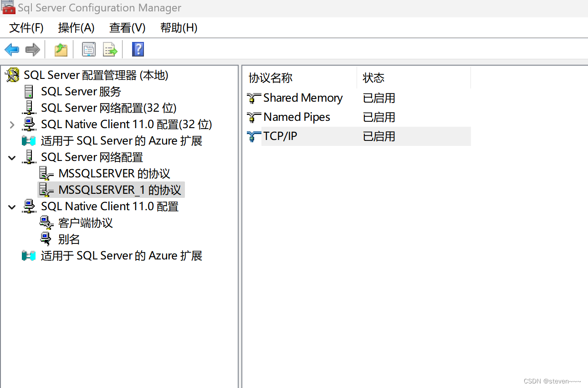The image size is (588, 388).
Task: Open the 文件(F) menu
Action: 26,28
